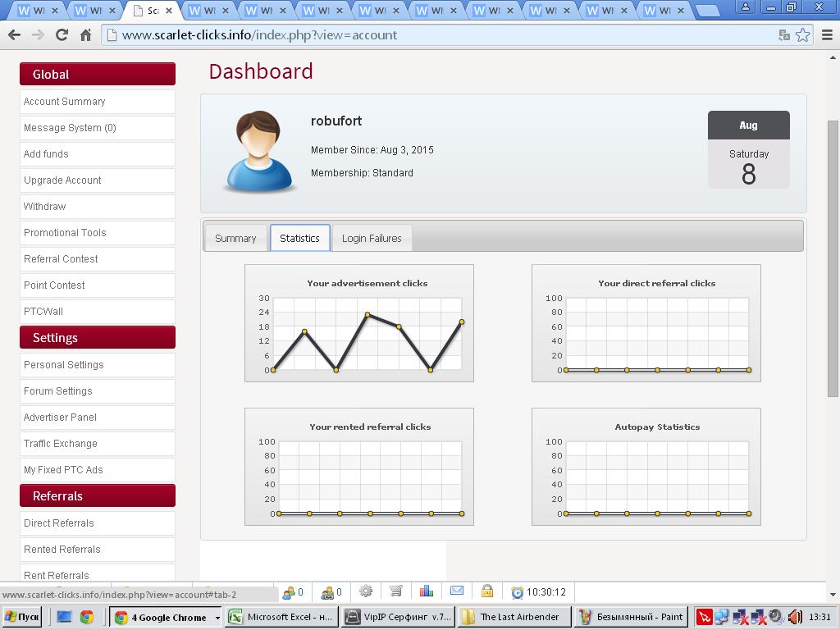Select the Statistics tab
840x630 pixels.
(300, 238)
